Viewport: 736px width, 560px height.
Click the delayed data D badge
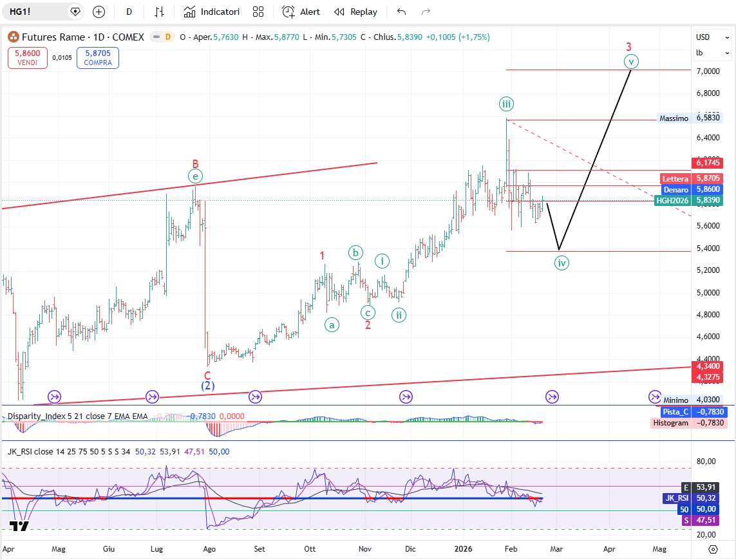pyautogui.click(x=167, y=37)
